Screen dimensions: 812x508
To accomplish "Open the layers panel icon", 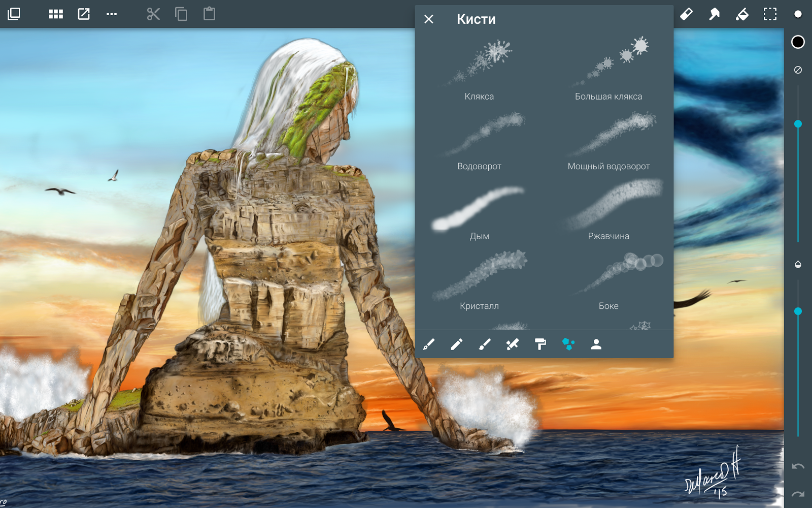I will [x=14, y=14].
